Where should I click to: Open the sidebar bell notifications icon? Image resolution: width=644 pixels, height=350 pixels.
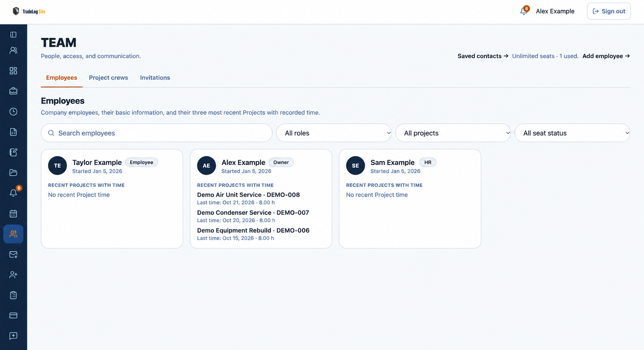click(13, 193)
